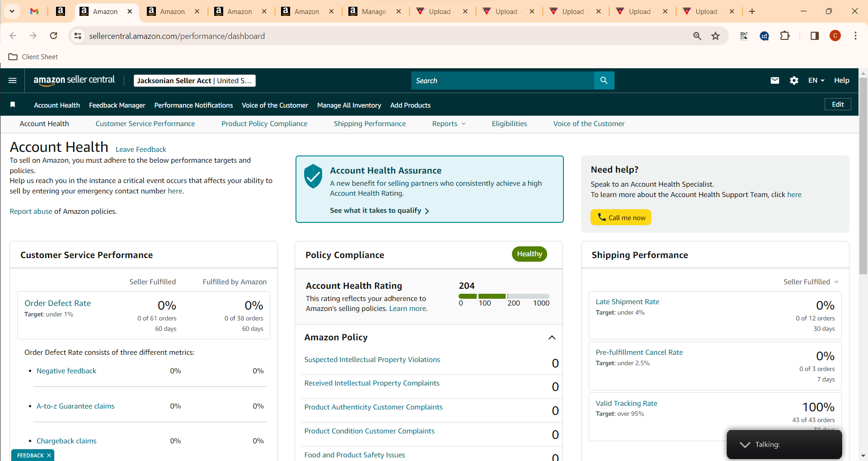Switch to Product Policy Compliance tab

pos(264,124)
